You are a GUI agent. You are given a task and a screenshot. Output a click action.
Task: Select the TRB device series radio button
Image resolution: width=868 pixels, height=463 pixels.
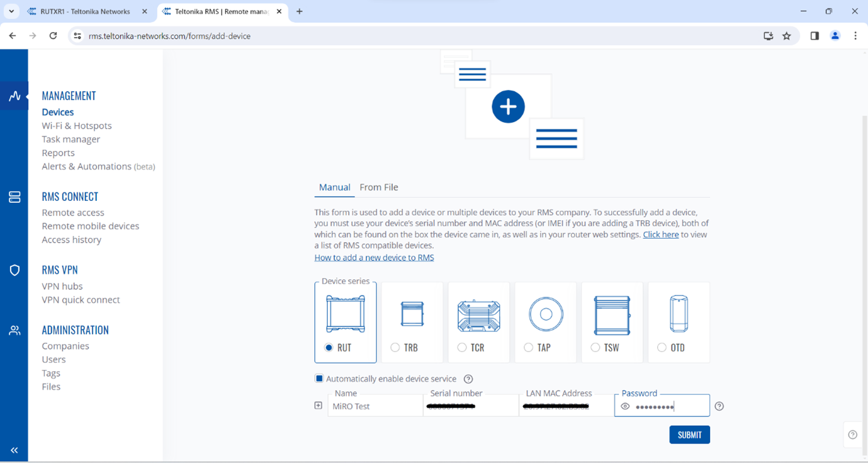click(x=395, y=348)
